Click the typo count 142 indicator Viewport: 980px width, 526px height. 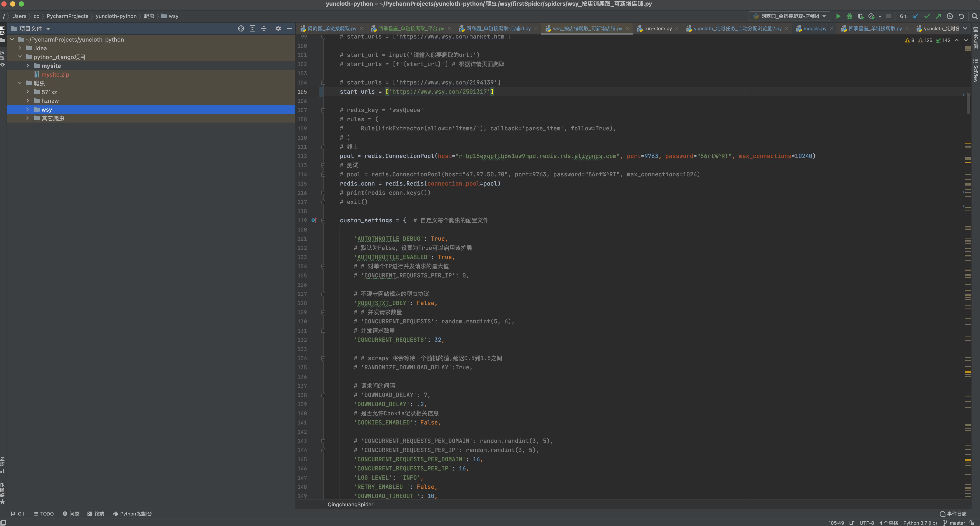point(943,40)
